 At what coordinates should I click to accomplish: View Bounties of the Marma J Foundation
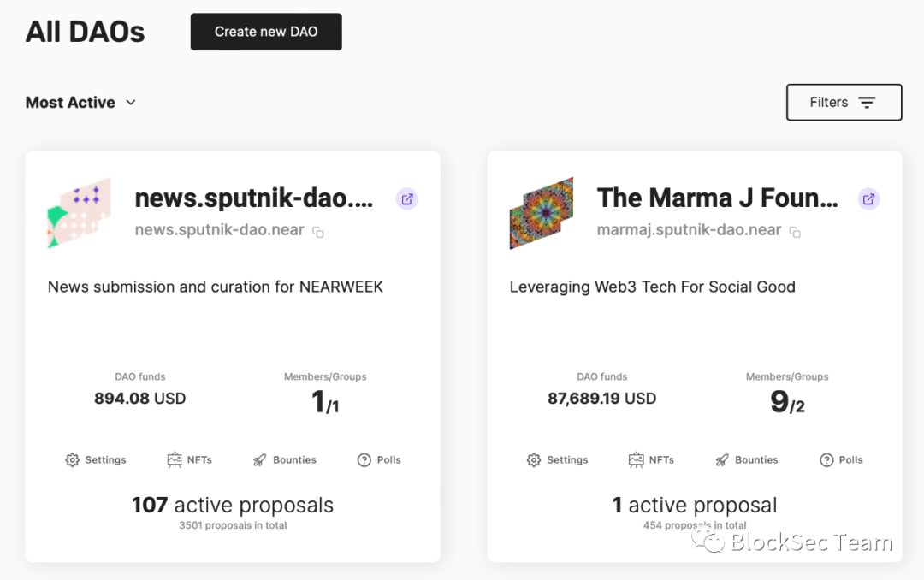[747, 460]
